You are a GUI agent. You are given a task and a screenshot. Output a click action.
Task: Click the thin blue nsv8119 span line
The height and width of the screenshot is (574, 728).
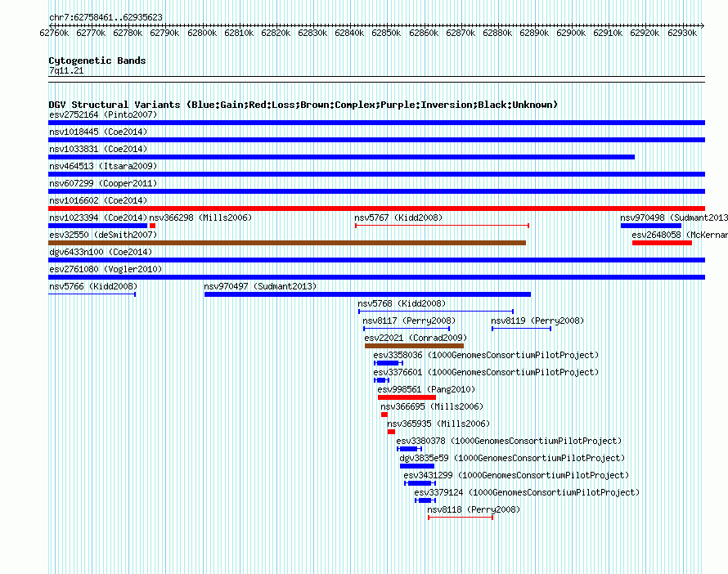click(x=521, y=329)
